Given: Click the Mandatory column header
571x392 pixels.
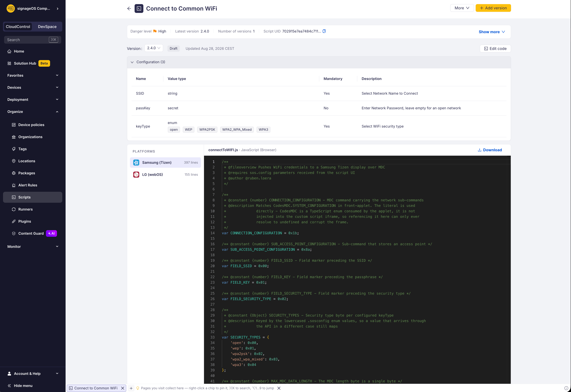Looking at the screenshot, I should tap(333, 79).
